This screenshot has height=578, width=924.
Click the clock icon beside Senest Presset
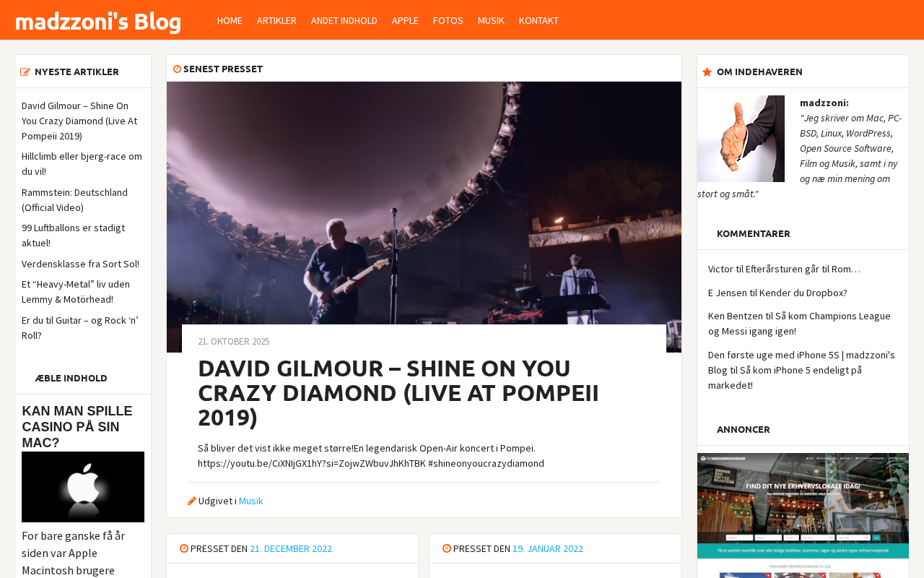[177, 69]
